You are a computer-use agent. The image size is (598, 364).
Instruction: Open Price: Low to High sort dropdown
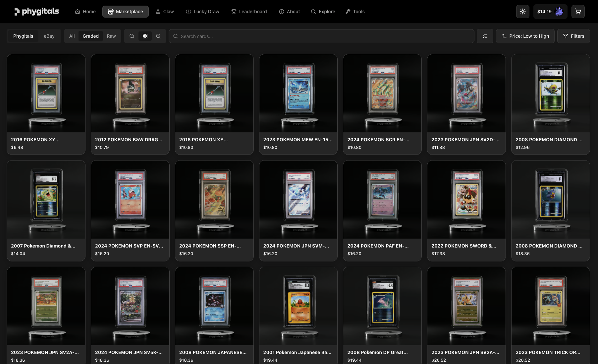525,36
